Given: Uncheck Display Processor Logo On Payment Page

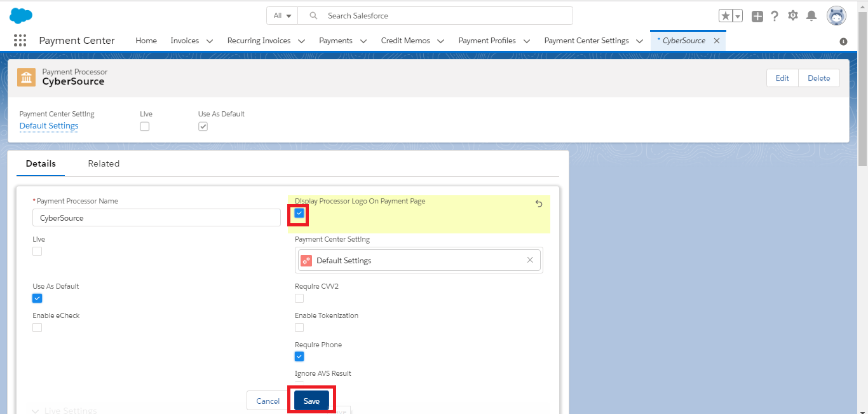Looking at the screenshot, I should point(299,214).
